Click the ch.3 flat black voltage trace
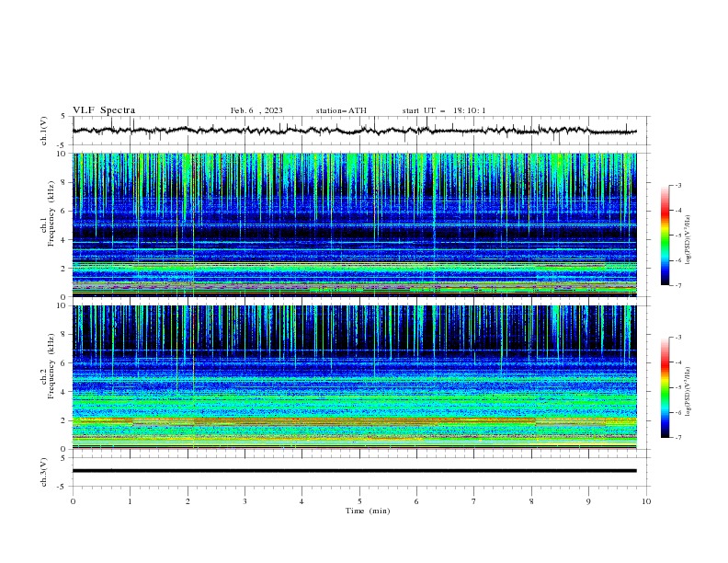Image resolution: width=728 pixels, height=563 pixels. point(355,471)
